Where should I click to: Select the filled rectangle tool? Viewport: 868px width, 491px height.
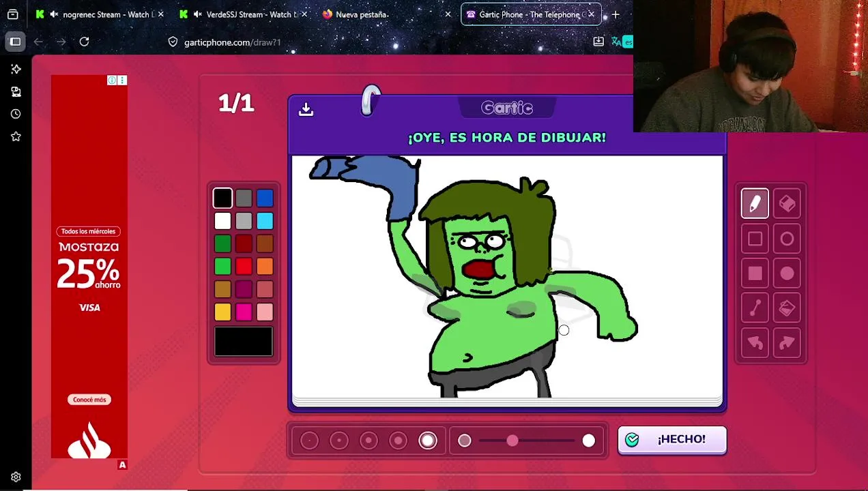coord(755,273)
